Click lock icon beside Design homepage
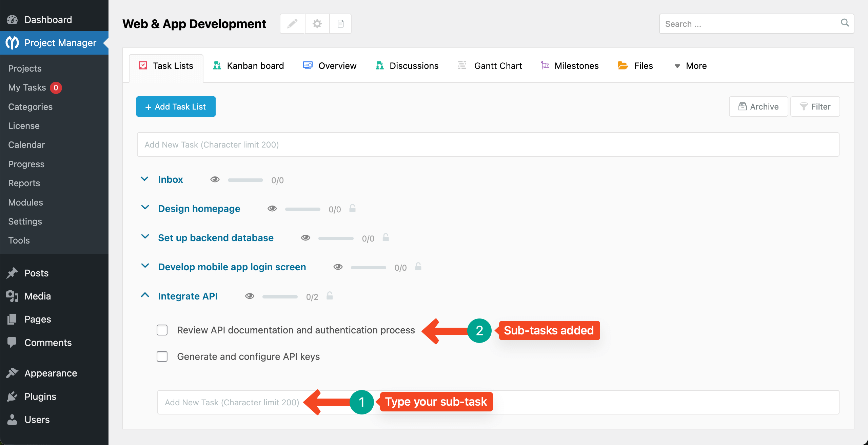 352,208
